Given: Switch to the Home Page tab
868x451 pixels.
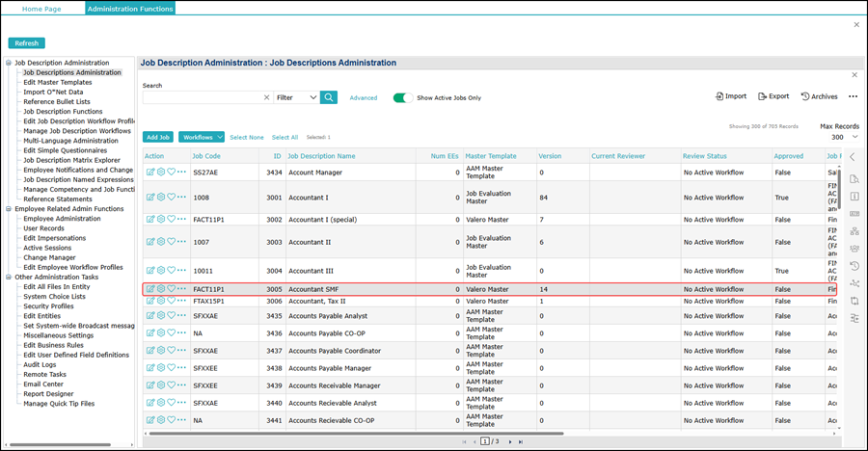Looking at the screenshot, I should (x=41, y=9).
